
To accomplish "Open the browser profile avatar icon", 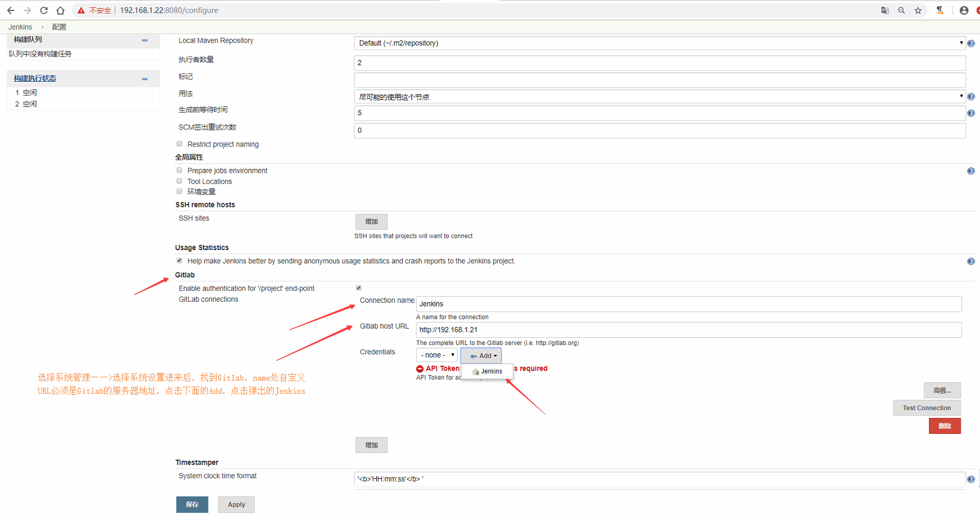I will (964, 10).
